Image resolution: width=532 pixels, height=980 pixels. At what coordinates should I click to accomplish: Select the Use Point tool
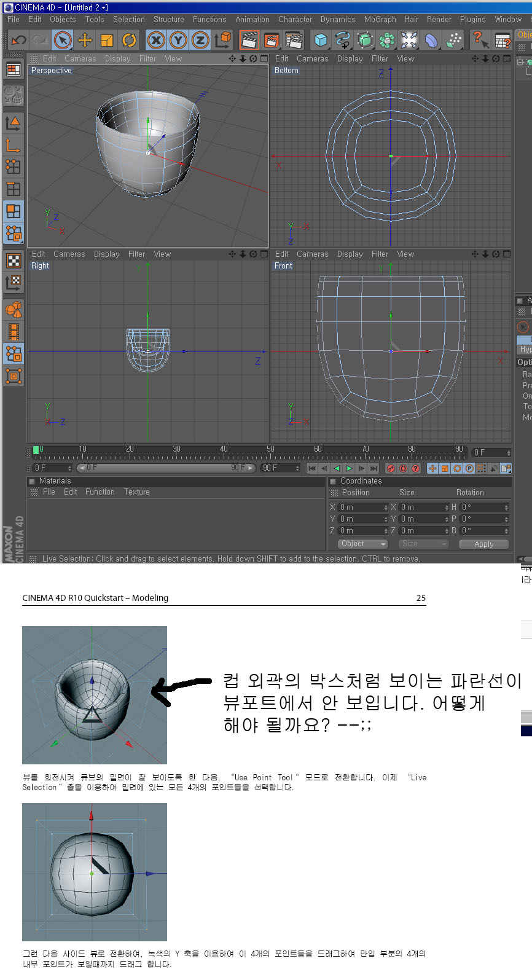(x=14, y=167)
